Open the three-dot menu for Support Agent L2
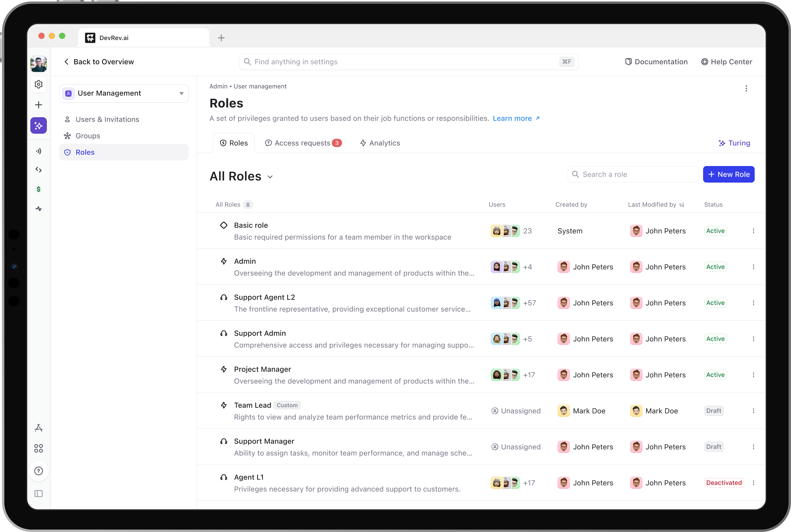This screenshot has height=532, width=791. pos(753,303)
